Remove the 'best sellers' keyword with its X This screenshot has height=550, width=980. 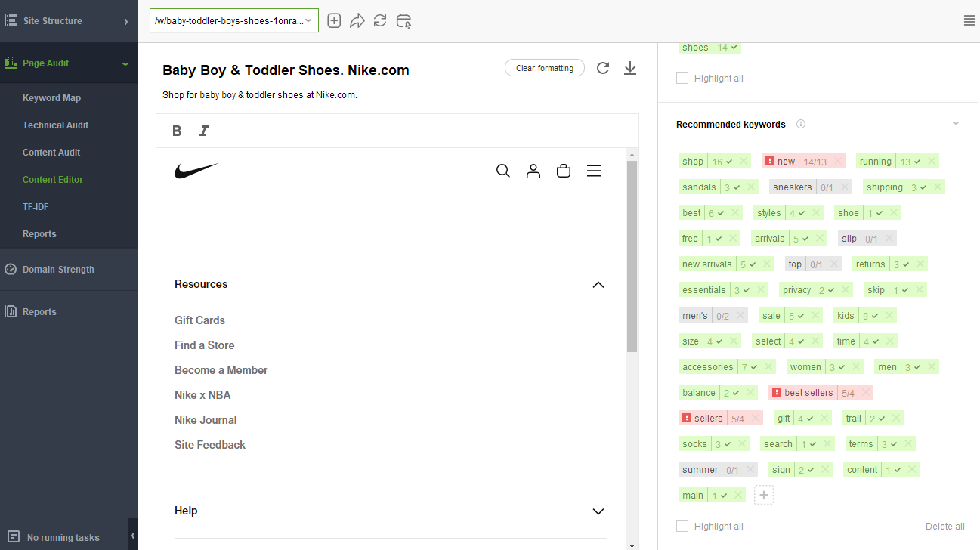(x=866, y=392)
